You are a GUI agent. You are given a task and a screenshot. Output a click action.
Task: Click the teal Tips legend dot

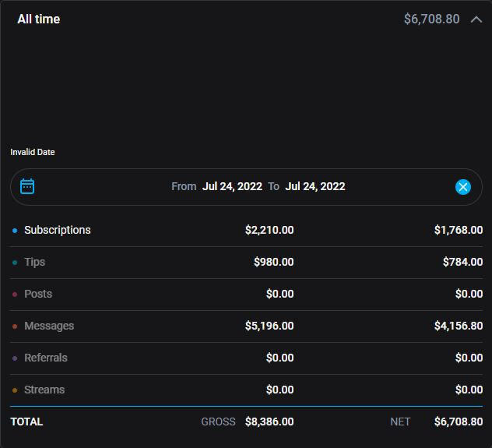pyautogui.click(x=15, y=263)
